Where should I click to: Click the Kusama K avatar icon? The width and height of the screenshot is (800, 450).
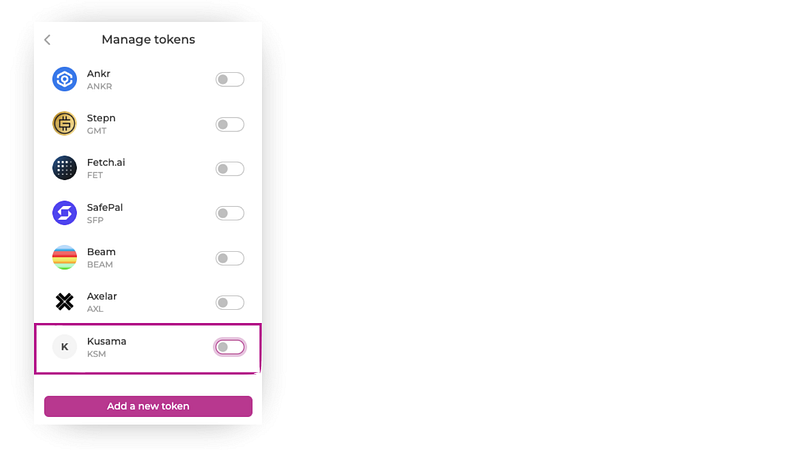tap(64, 347)
